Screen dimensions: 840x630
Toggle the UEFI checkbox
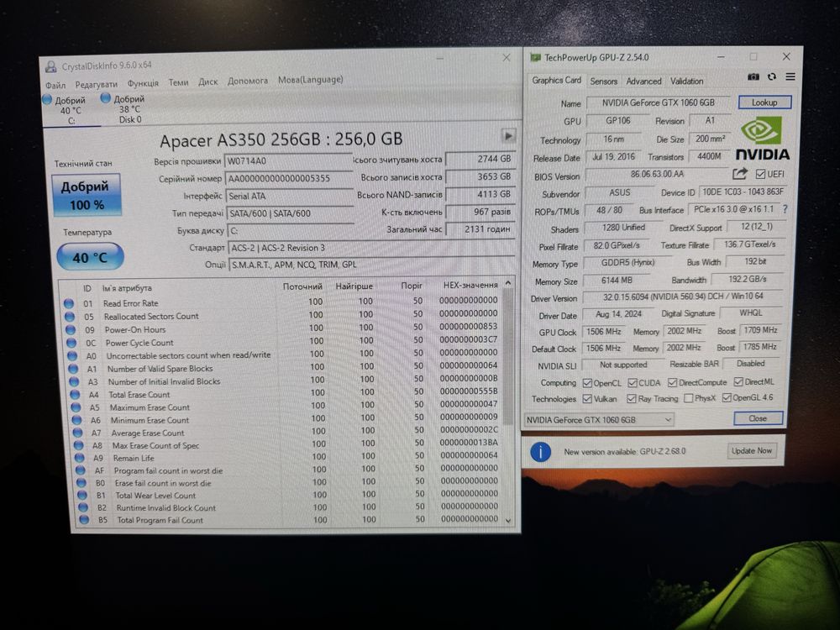(x=759, y=174)
